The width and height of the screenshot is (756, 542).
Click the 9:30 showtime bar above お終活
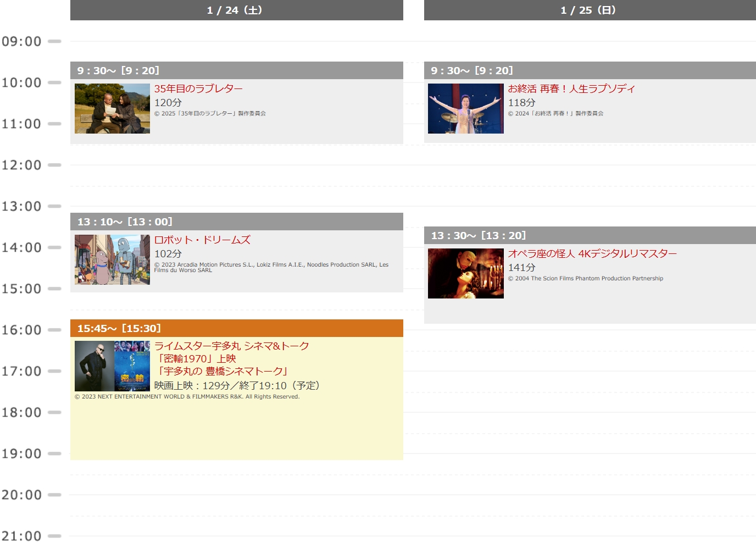[x=590, y=70]
